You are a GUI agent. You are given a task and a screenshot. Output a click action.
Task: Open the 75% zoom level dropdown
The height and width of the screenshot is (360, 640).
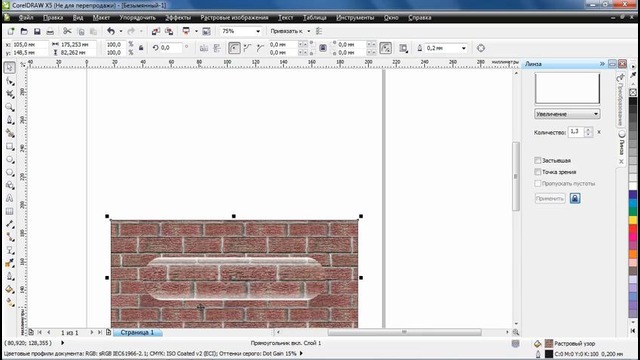258,31
